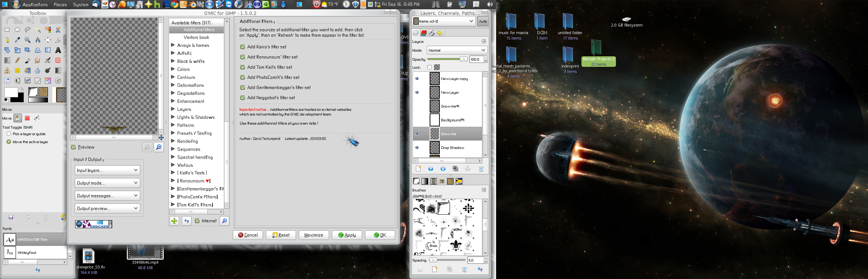Click the layer Opacity value field
The image size is (868, 279).
click(476, 59)
